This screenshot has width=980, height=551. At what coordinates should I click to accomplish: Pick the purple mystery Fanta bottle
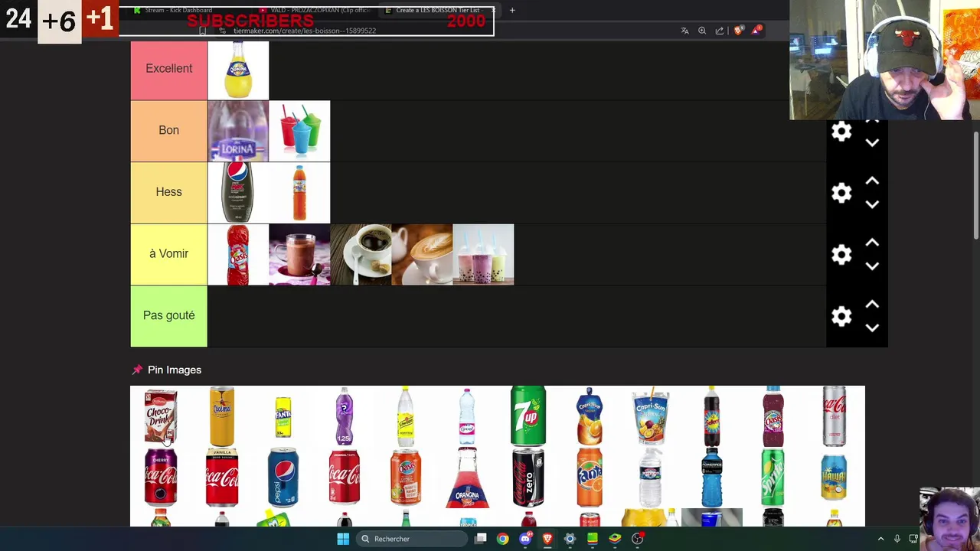pyautogui.click(x=345, y=416)
